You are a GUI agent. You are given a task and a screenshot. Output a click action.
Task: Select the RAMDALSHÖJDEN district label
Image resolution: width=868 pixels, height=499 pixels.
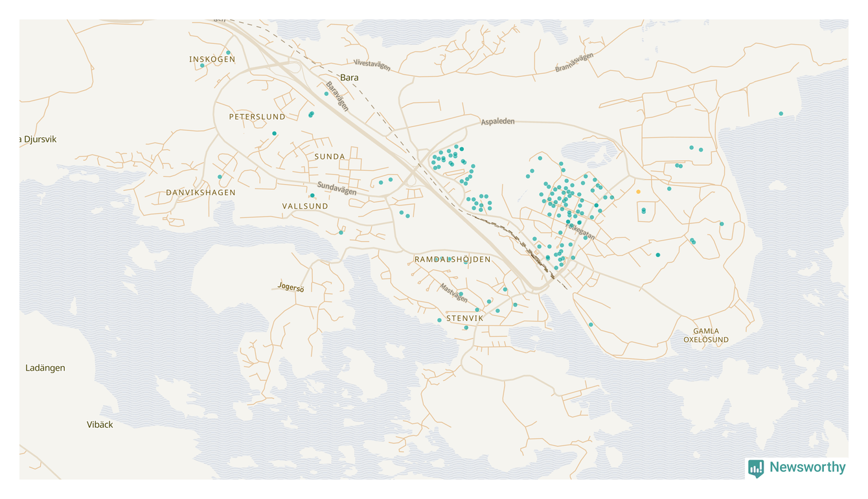453,260
